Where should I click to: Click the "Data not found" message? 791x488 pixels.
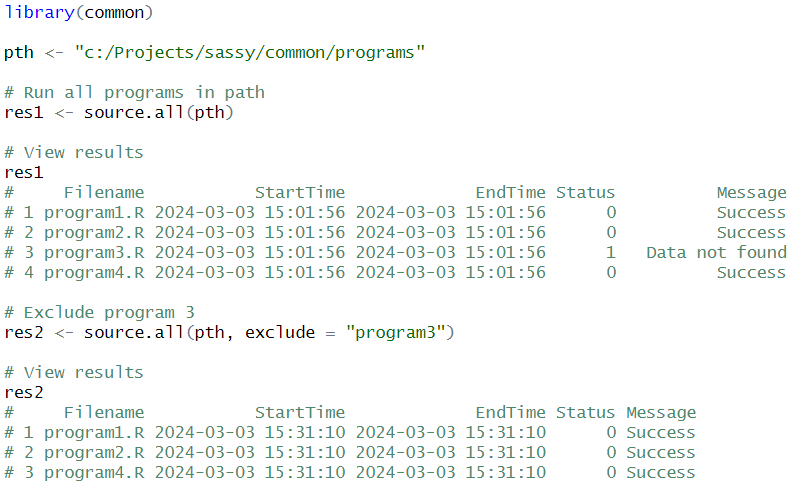(716, 252)
